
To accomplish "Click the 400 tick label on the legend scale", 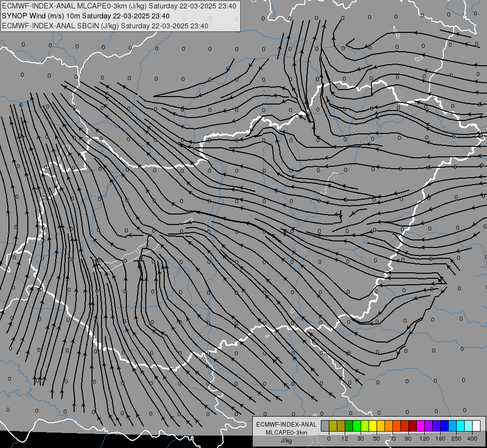I will pos(472,439).
